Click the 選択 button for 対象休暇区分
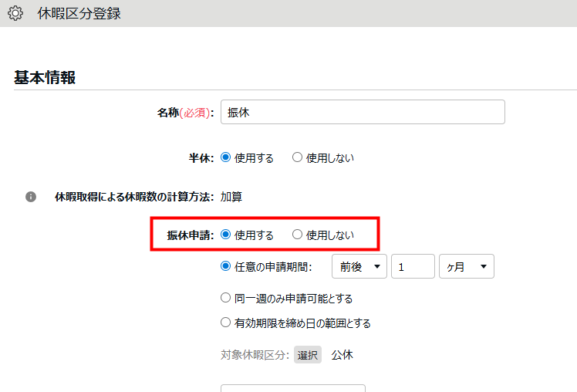This screenshot has height=392, width=577. [308, 355]
